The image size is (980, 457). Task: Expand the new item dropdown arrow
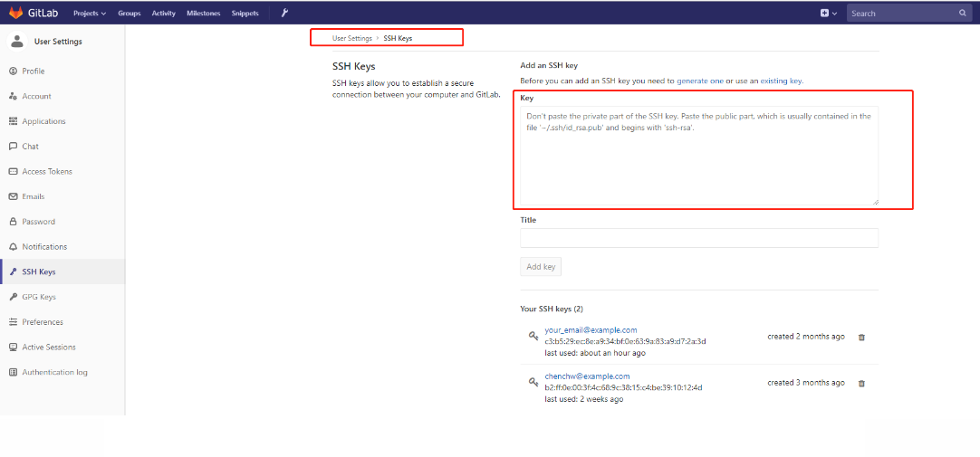click(x=834, y=13)
